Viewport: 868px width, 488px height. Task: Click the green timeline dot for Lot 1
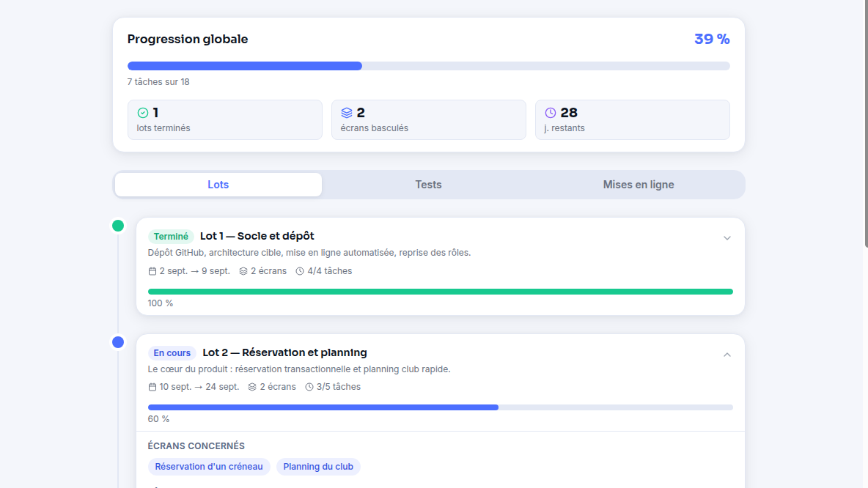118,226
